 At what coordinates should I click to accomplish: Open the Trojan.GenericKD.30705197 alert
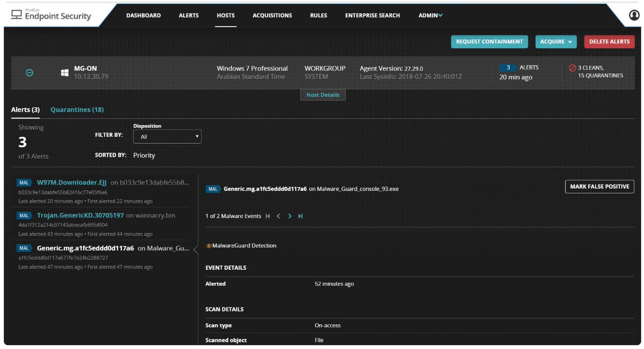(80, 216)
